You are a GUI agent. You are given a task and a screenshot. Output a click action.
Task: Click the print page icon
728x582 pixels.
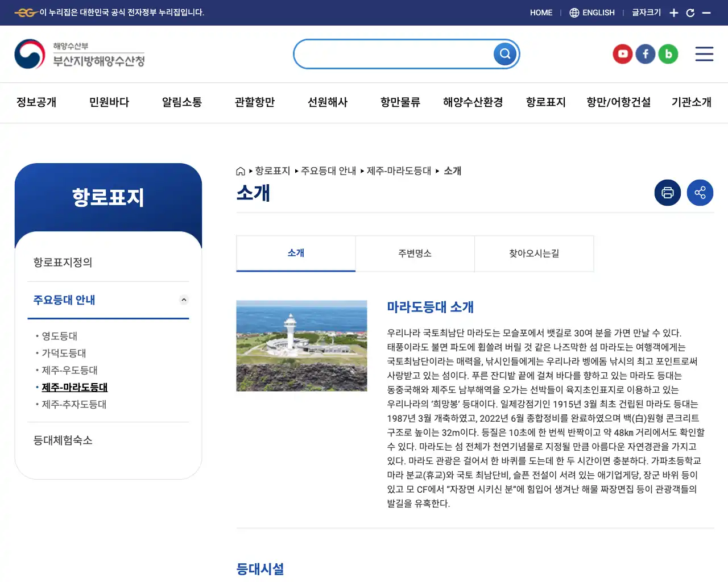pyautogui.click(x=668, y=193)
